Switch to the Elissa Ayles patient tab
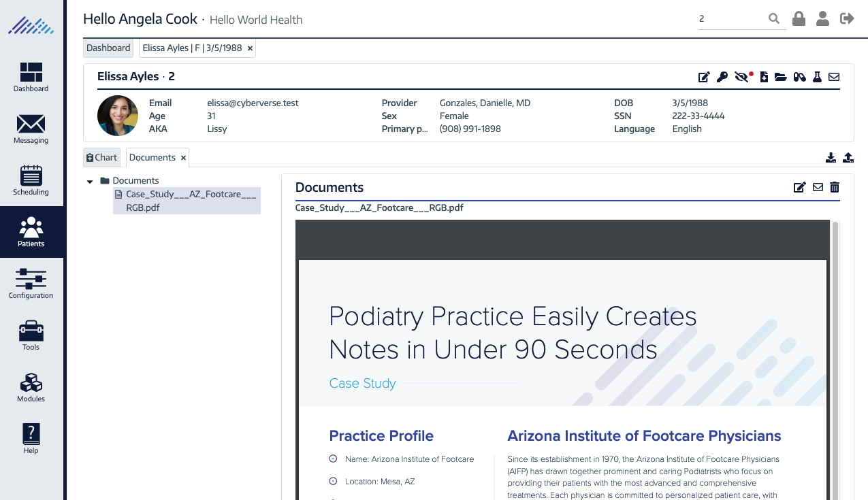The height and width of the screenshot is (500, 868). (193, 48)
